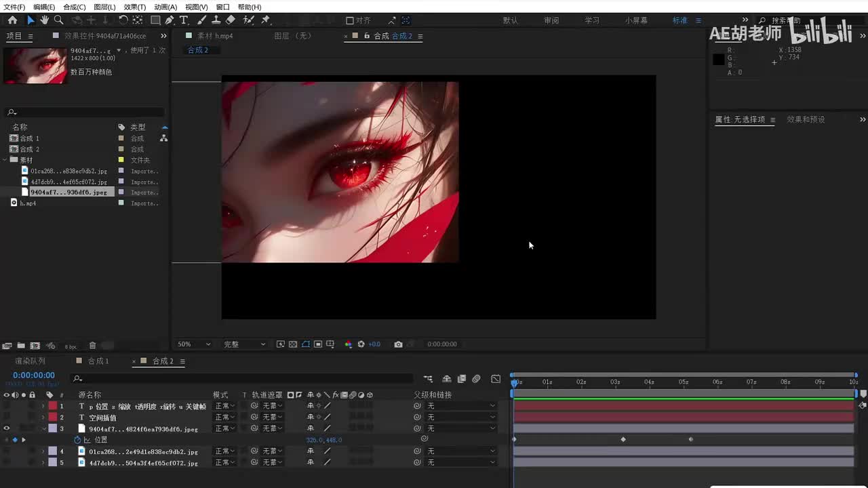The height and width of the screenshot is (488, 868).
Task: Click the composition mini-flowchart icon in timeline
Action: pyautogui.click(x=428, y=379)
